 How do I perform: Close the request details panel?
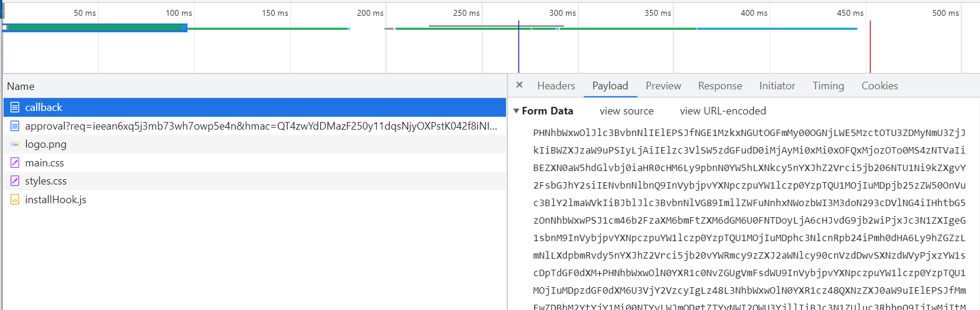pyautogui.click(x=519, y=85)
